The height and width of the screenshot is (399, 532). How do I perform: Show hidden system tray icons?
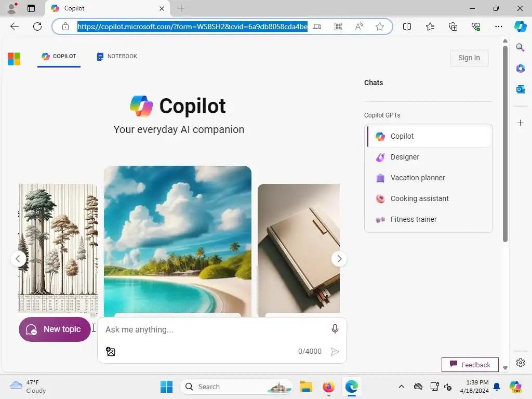click(x=402, y=387)
